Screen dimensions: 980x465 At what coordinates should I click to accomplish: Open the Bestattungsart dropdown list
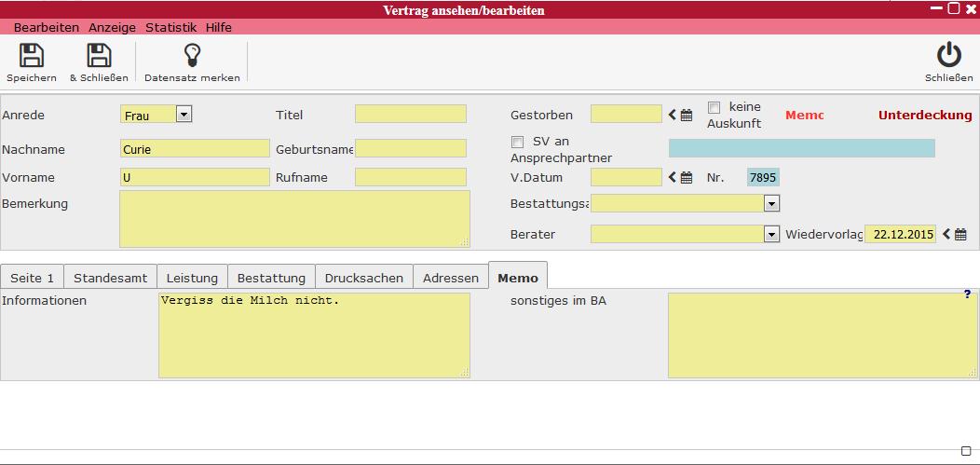[x=771, y=203]
